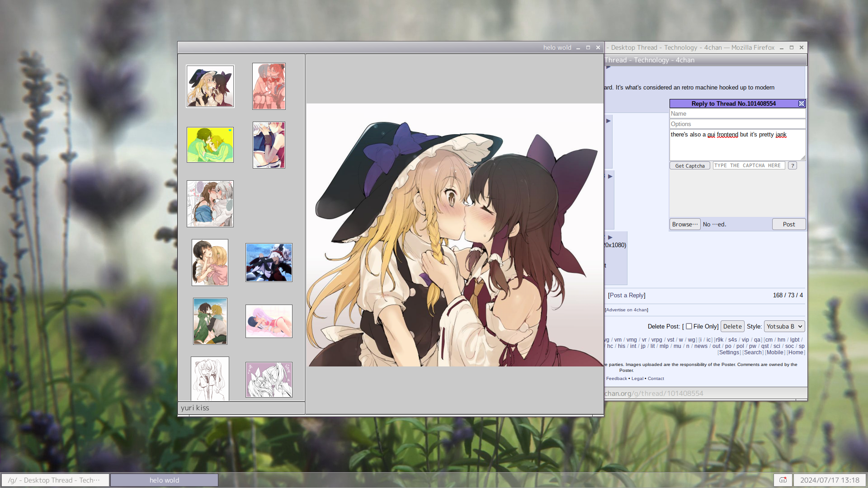This screenshot has width=868, height=488.
Task: Click the 'No ···ed.' file status text
Action: tap(715, 224)
